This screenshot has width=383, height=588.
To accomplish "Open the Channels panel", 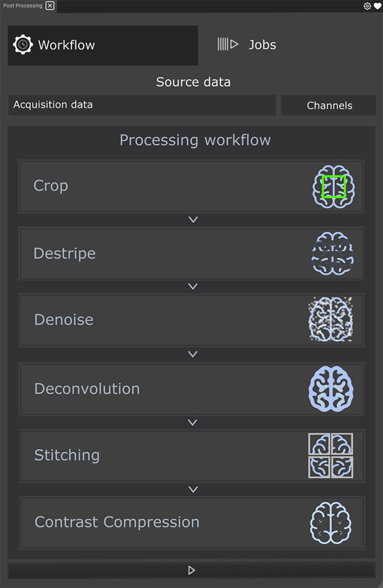I will [x=329, y=105].
